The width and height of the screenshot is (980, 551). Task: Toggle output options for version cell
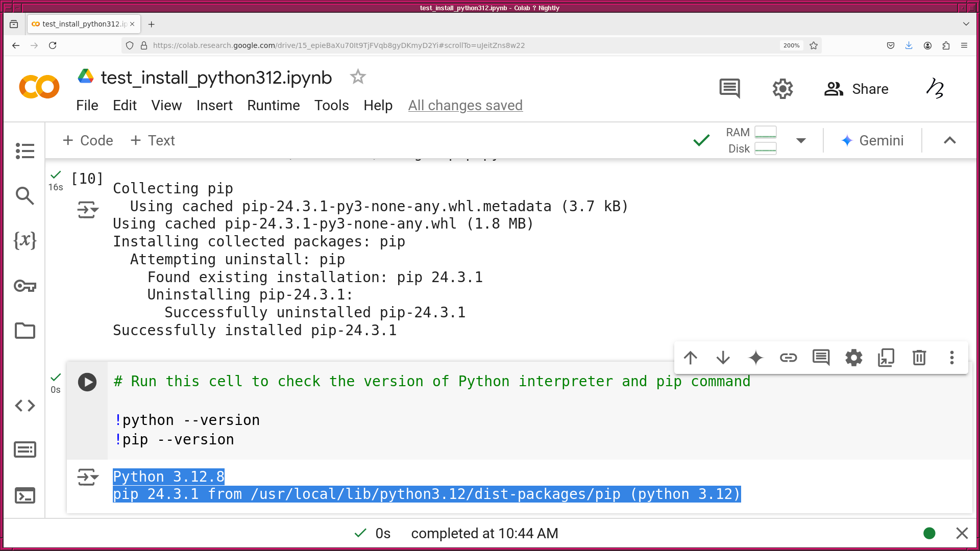[87, 477]
